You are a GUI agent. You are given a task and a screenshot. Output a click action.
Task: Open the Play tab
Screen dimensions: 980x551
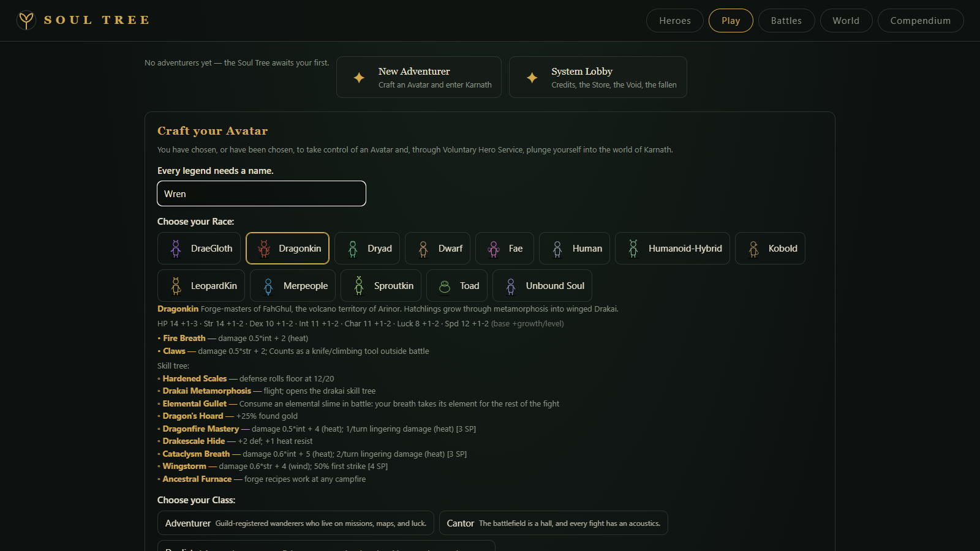[731, 21]
